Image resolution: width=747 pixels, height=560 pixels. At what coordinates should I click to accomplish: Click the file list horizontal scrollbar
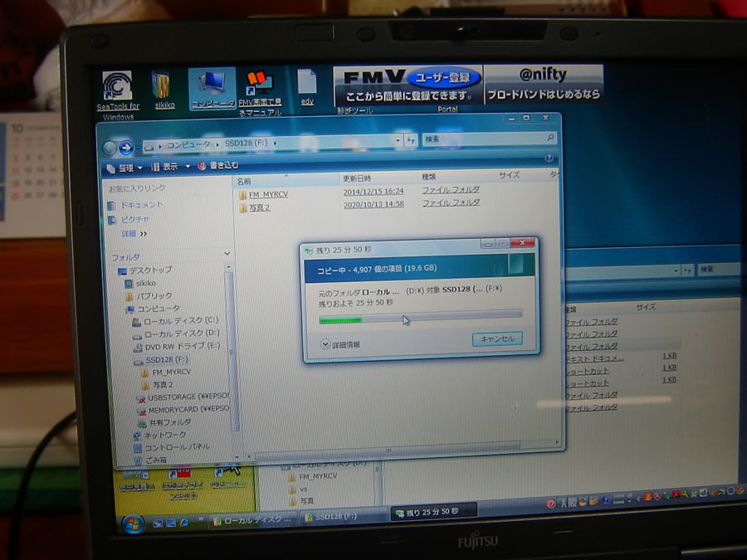click(388, 450)
